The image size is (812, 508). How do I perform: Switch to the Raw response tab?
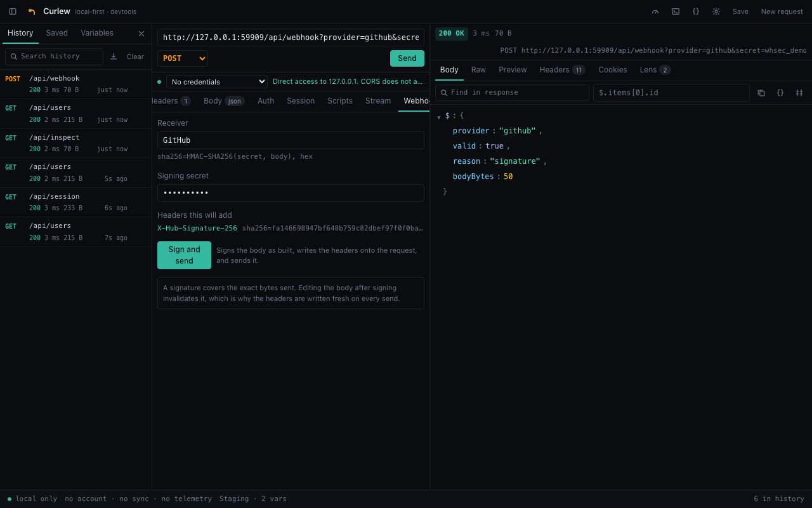(478, 70)
